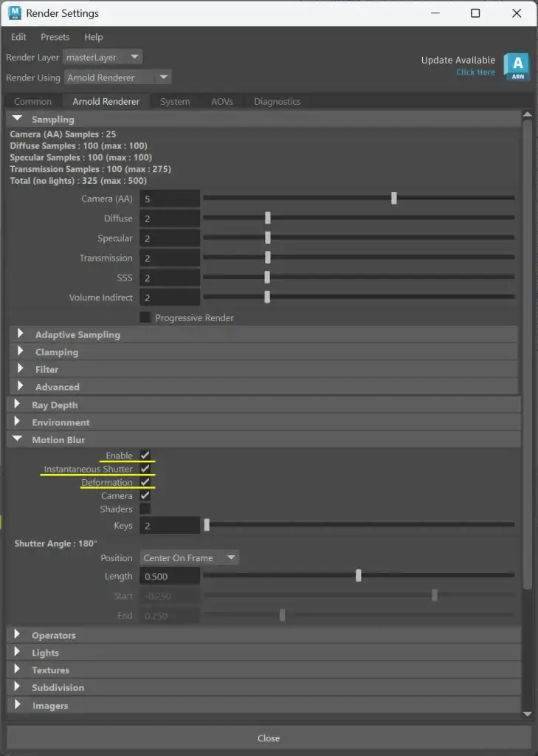Open the Position Center On Frame dropdown
The image size is (538, 756).
click(x=190, y=558)
